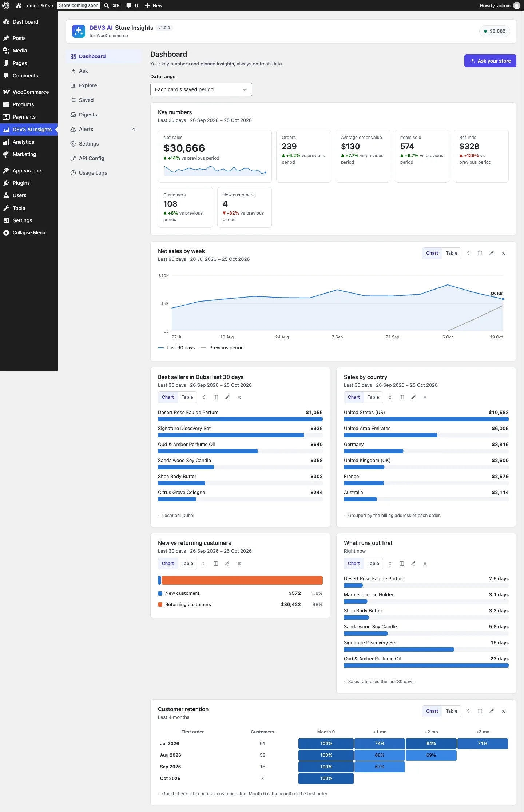The height and width of the screenshot is (812, 524).
Task: Edit the Net sales by week card
Action: point(492,253)
